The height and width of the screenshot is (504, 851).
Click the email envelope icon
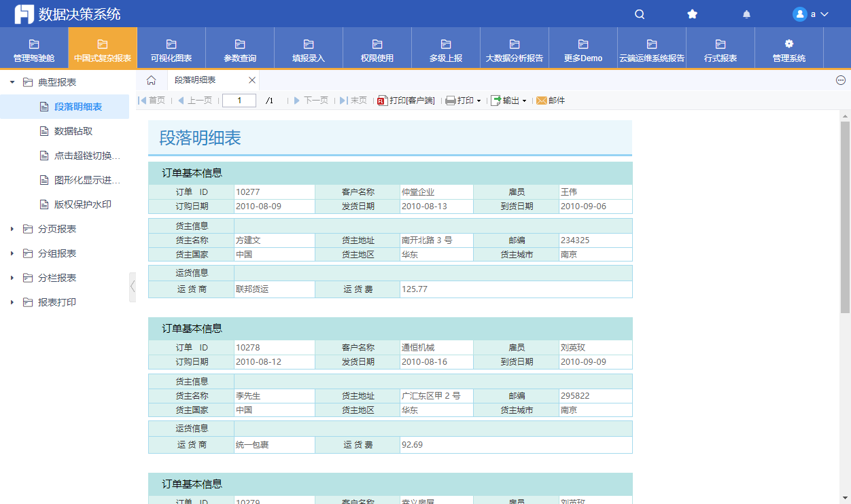[542, 101]
